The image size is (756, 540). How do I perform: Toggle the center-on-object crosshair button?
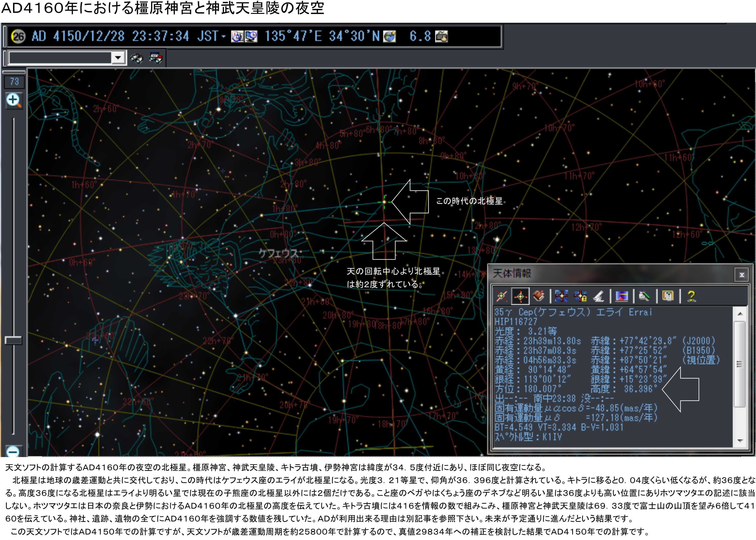coord(520,296)
